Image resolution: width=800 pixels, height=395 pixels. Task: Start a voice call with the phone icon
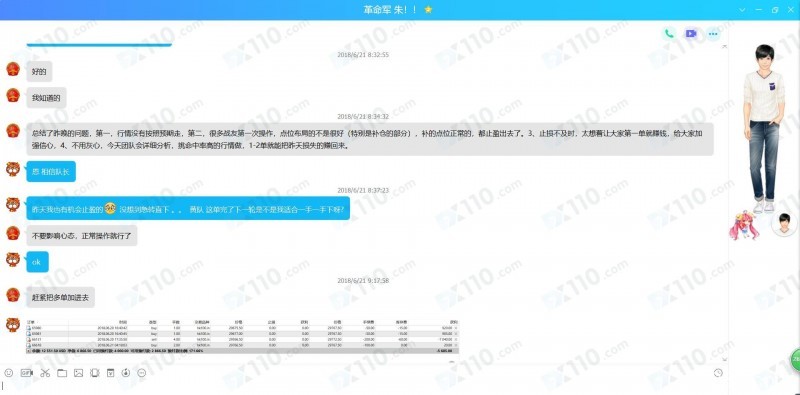(669, 34)
